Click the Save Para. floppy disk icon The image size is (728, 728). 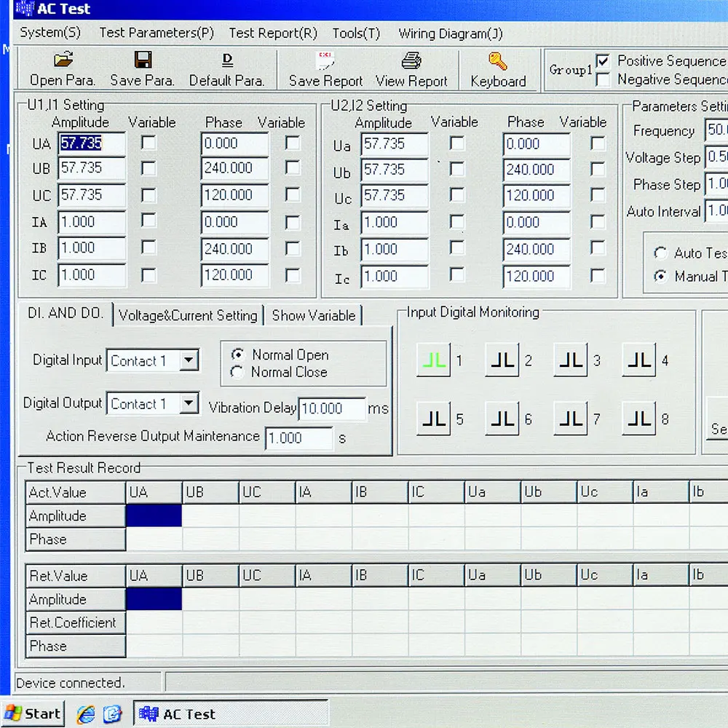[x=143, y=60]
